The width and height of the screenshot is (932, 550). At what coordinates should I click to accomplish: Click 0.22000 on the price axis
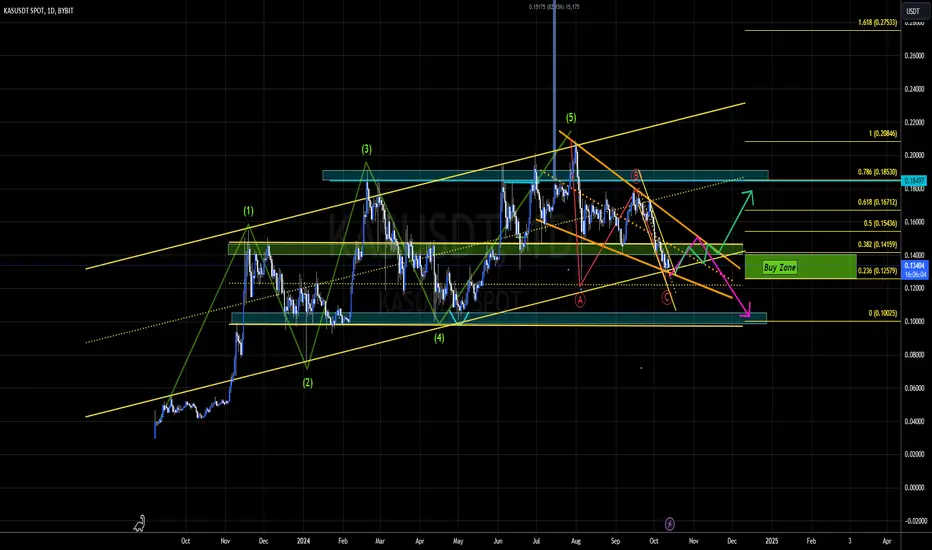click(914, 122)
